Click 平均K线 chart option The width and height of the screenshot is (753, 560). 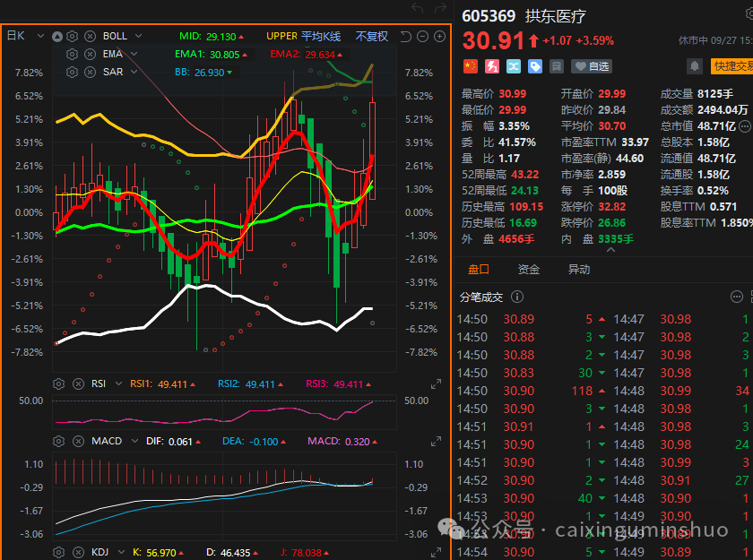pyautogui.click(x=321, y=37)
